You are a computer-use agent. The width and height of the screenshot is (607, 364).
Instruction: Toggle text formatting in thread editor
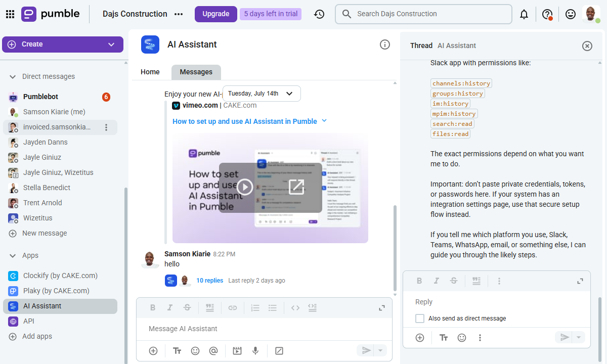point(444,338)
